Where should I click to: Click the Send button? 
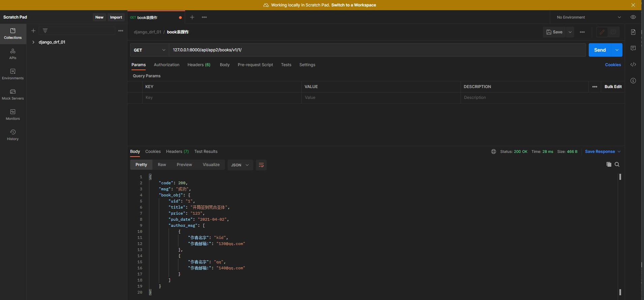(x=600, y=50)
